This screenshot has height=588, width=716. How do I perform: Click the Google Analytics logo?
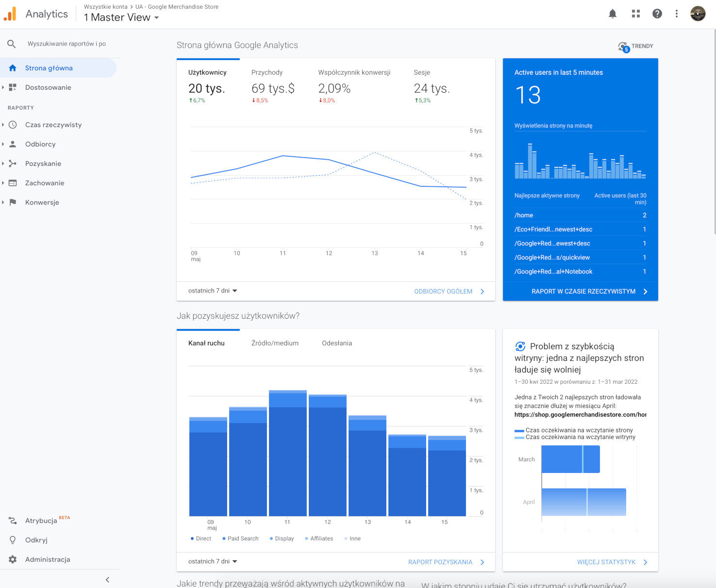tap(10, 14)
